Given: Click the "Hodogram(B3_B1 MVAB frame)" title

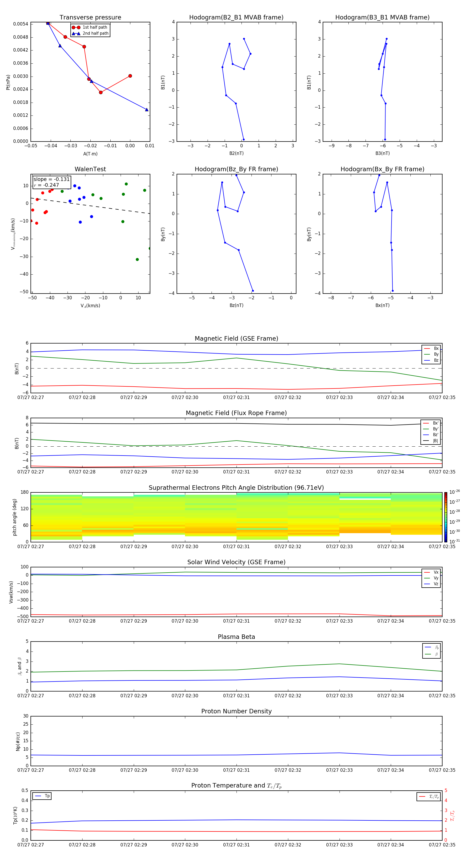Looking at the screenshot, I should (382, 18).
